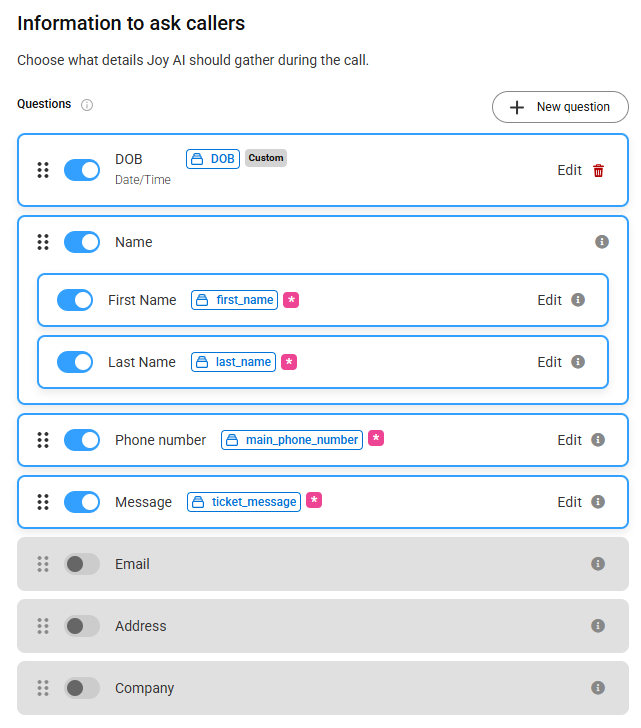Turn off the Last Name toggle
Screen dimensions: 641x728
click(x=75, y=362)
